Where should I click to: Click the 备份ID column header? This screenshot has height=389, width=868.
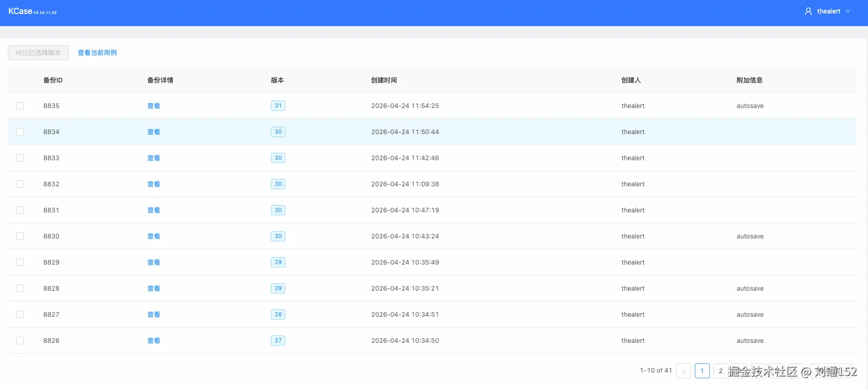point(53,80)
